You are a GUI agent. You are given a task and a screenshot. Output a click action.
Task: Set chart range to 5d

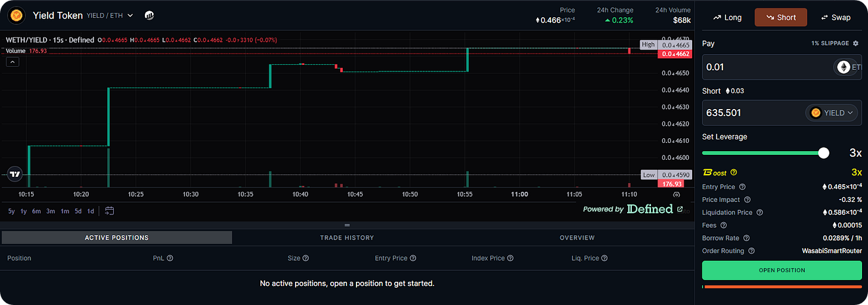(78, 211)
